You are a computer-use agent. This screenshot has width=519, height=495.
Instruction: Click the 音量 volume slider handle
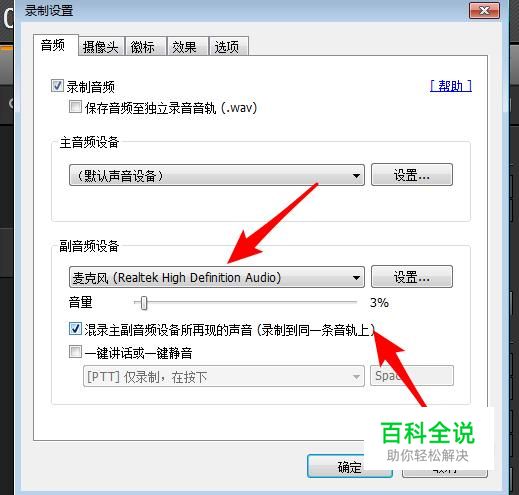click(144, 303)
